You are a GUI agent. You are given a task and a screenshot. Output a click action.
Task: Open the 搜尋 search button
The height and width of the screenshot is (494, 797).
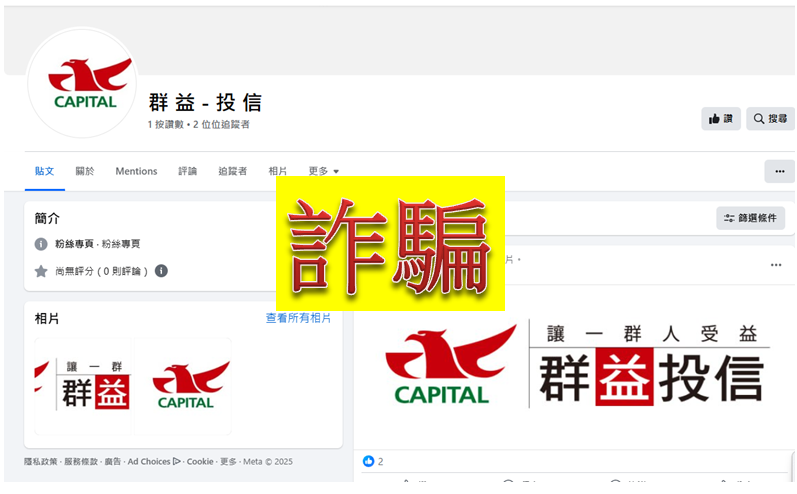(x=770, y=119)
